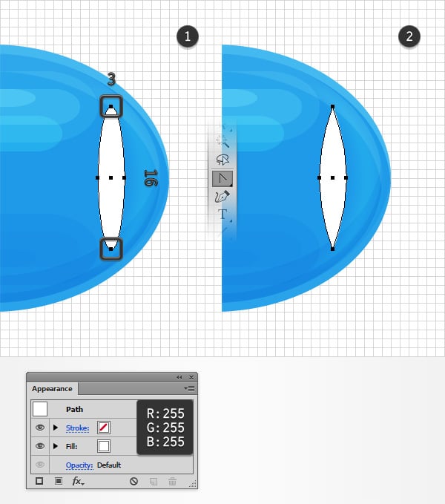Image resolution: width=445 pixels, height=504 pixels.
Task: Click the Path thumbnail in Appearance panel
Action: pos(40,409)
